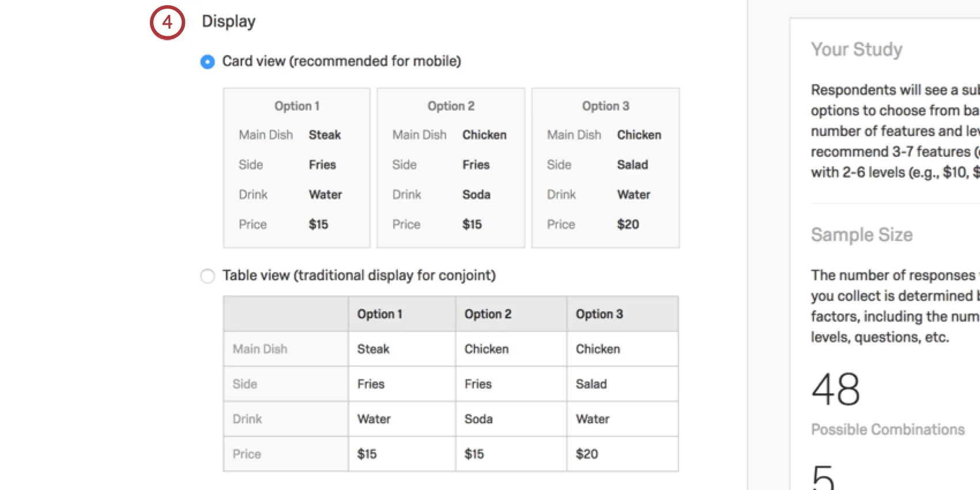The image size is (980, 490).
Task: Select the Option 3 card preview
Action: (x=605, y=168)
